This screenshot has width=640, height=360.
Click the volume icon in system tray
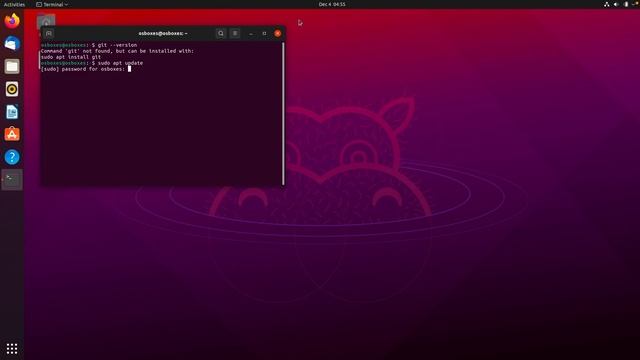(x=616, y=4)
